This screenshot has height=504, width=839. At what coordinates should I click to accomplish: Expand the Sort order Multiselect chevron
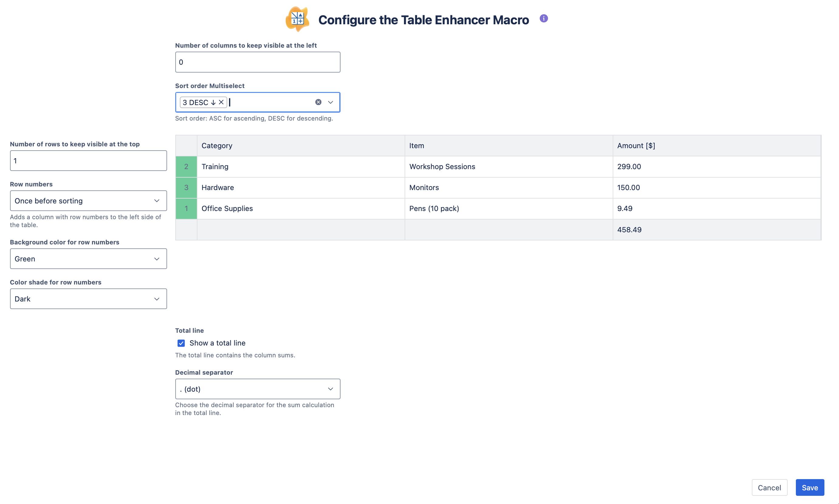click(x=330, y=102)
